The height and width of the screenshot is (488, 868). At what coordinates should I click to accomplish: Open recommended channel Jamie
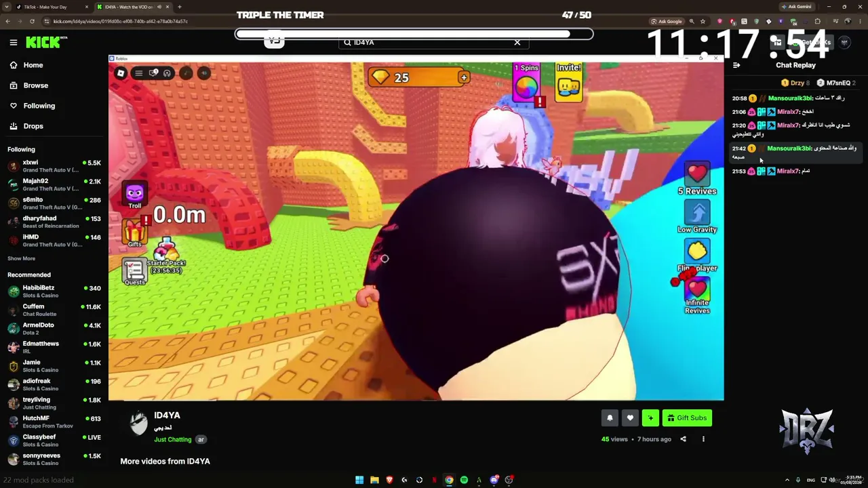54,366
